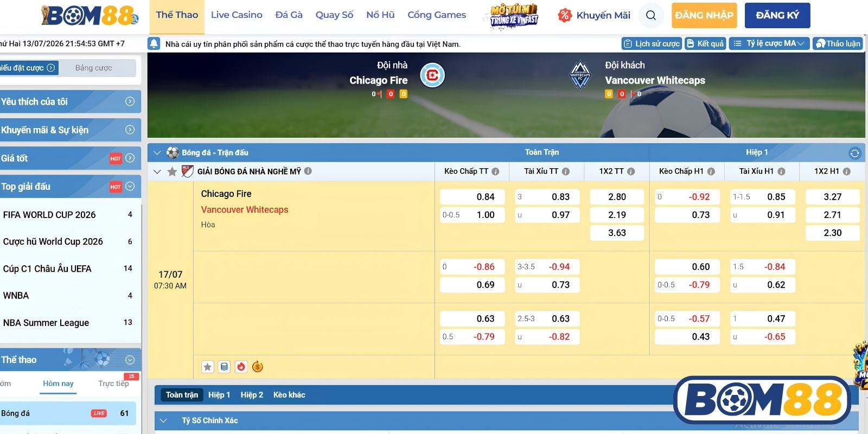Bet Chicago Fire 1X2 TT odds 2.80
868x434 pixels.
(617, 197)
